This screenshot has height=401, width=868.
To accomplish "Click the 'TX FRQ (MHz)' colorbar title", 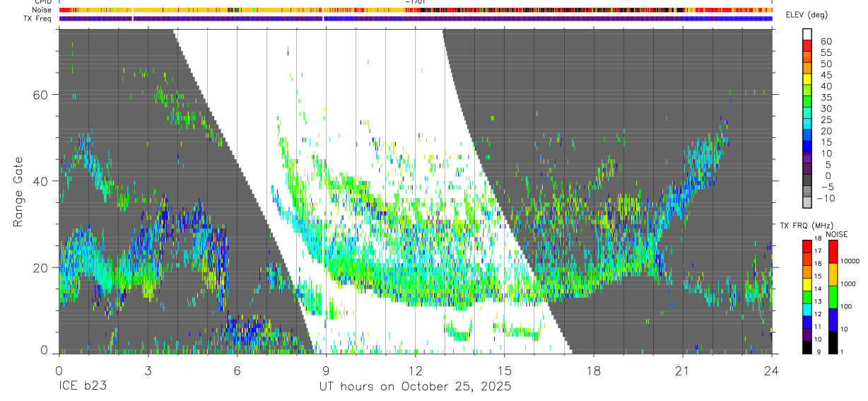I will coord(807,225).
